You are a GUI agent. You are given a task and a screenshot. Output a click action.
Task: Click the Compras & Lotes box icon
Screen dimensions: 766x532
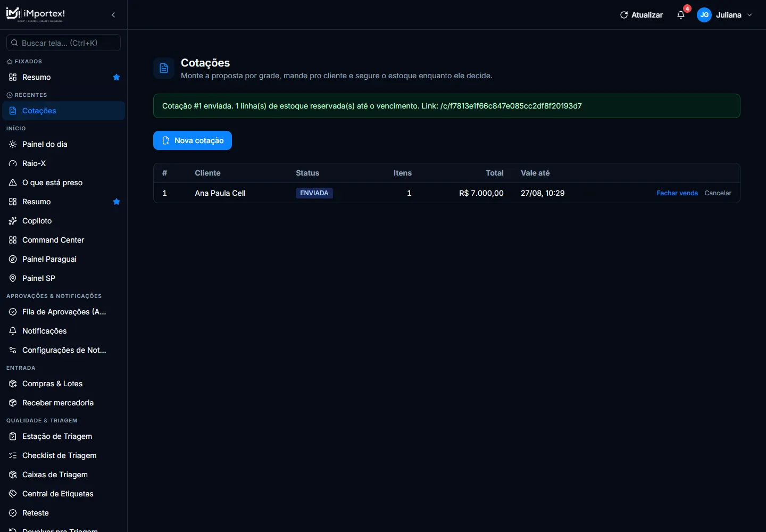(x=13, y=384)
